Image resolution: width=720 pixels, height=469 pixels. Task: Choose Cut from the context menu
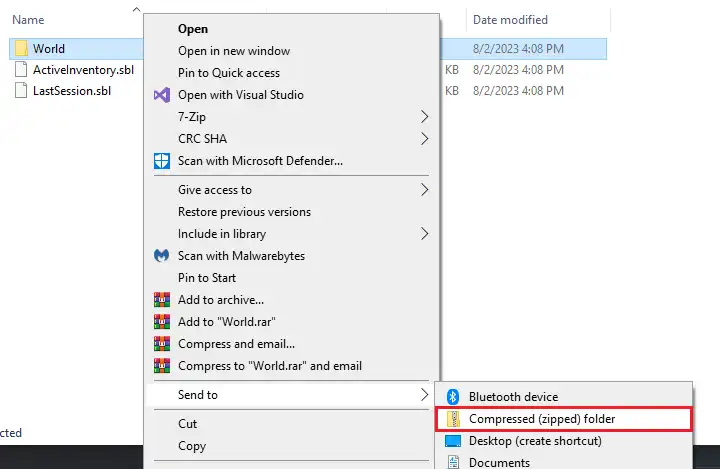tap(188, 424)
